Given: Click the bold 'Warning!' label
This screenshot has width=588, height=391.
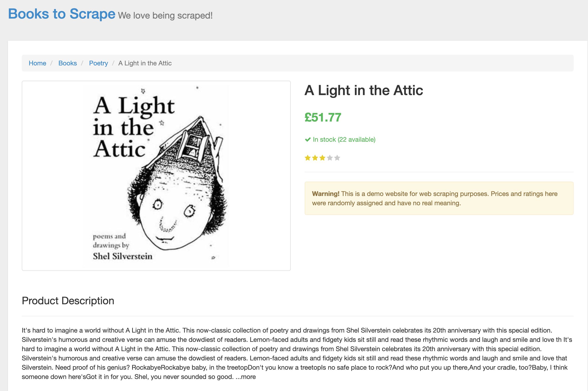Looking at the screenshot, I should tap(326, 194).
